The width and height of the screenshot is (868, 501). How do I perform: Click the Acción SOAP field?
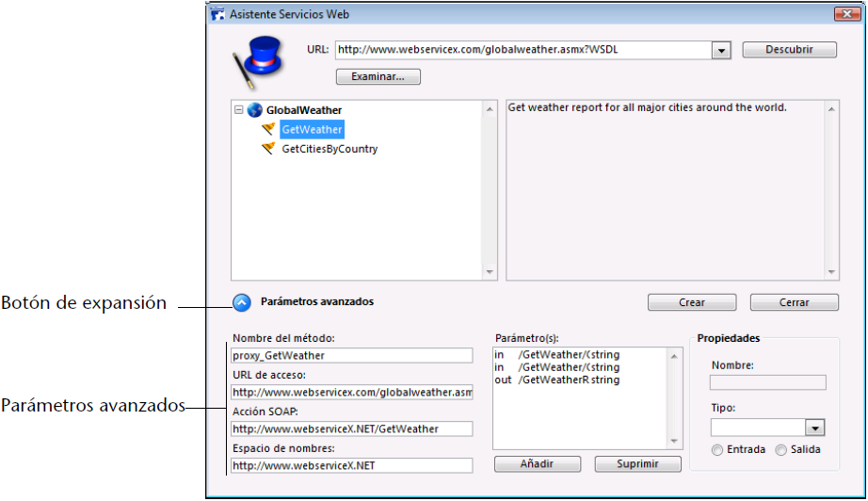(x=351, y=429)
